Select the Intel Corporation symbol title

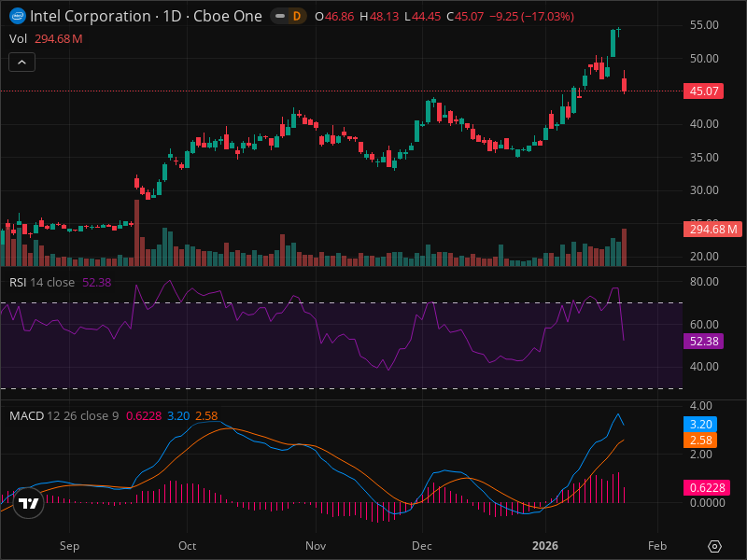pyautogui.click(x=146, y=16)
